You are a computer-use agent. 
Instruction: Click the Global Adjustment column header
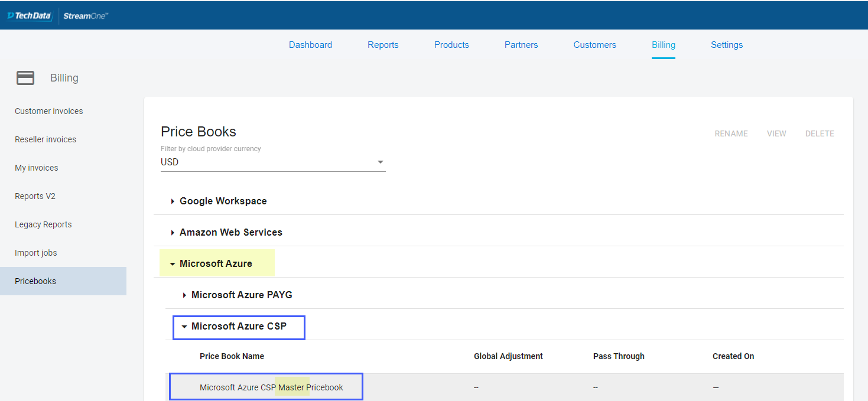coord(508,356)
